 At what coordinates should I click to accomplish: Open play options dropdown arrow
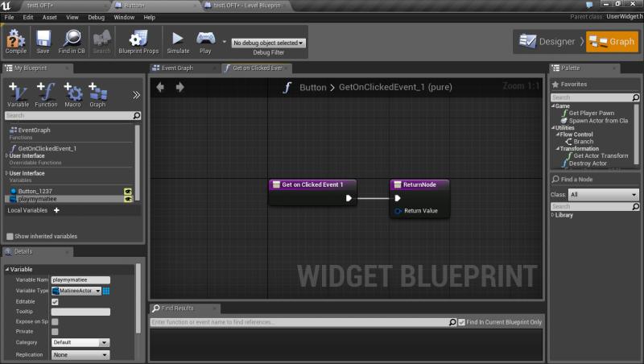pyautogui.click(x=225, y=42)
